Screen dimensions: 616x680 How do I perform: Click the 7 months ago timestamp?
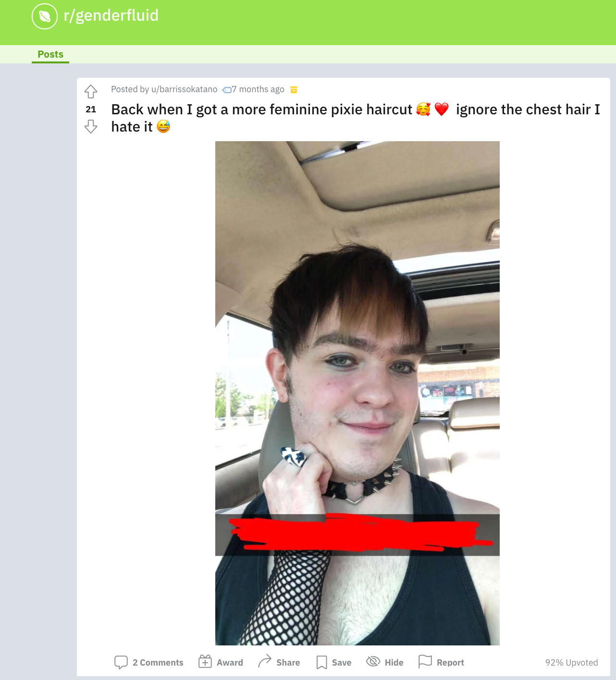tap(259, 89)
